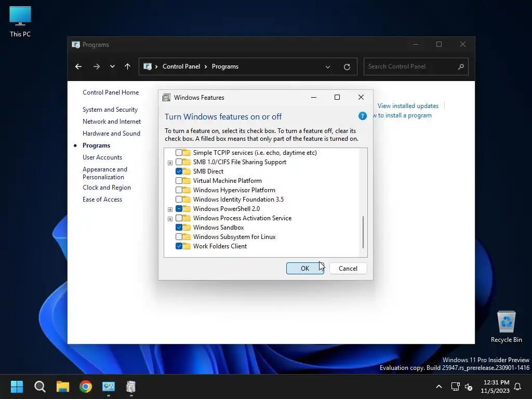Switch to Windows Features taskbar icon
This screenshot has width=532, height=399.
(131, 387)
